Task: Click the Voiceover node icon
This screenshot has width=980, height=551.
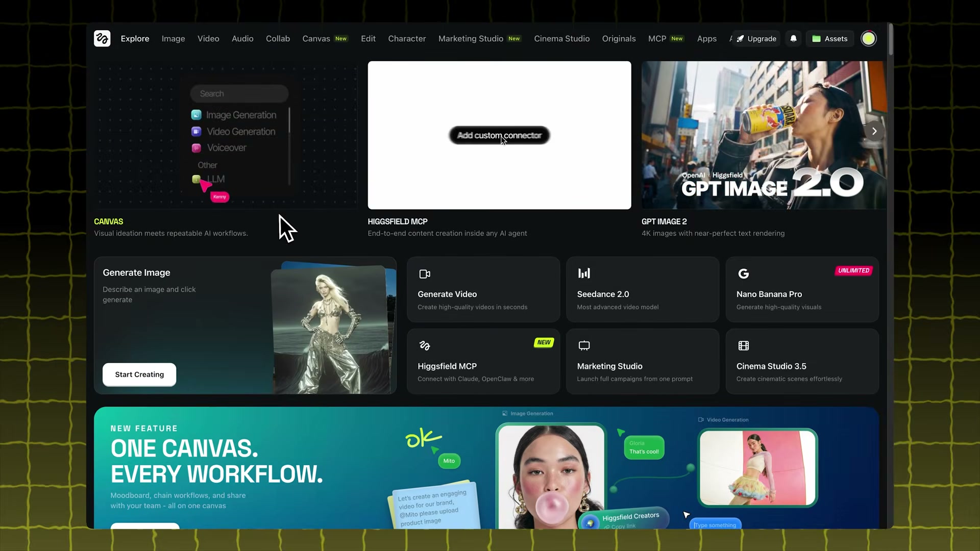Action: (x=196, y=148)
